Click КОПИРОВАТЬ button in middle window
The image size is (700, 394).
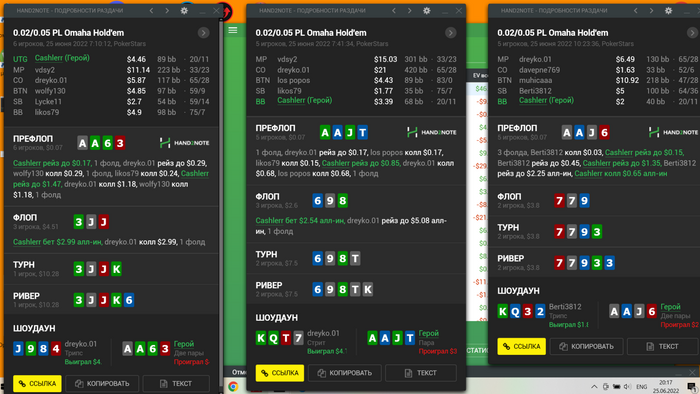pos(345,373)
